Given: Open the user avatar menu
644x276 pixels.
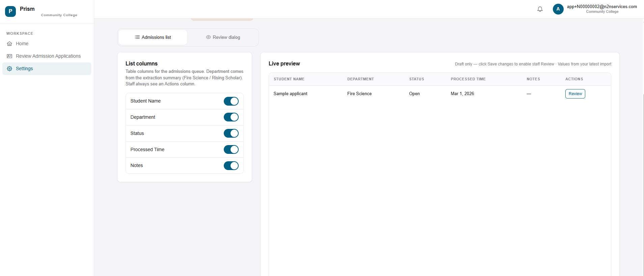Looking at the screenshot, I should pos(558,9).
